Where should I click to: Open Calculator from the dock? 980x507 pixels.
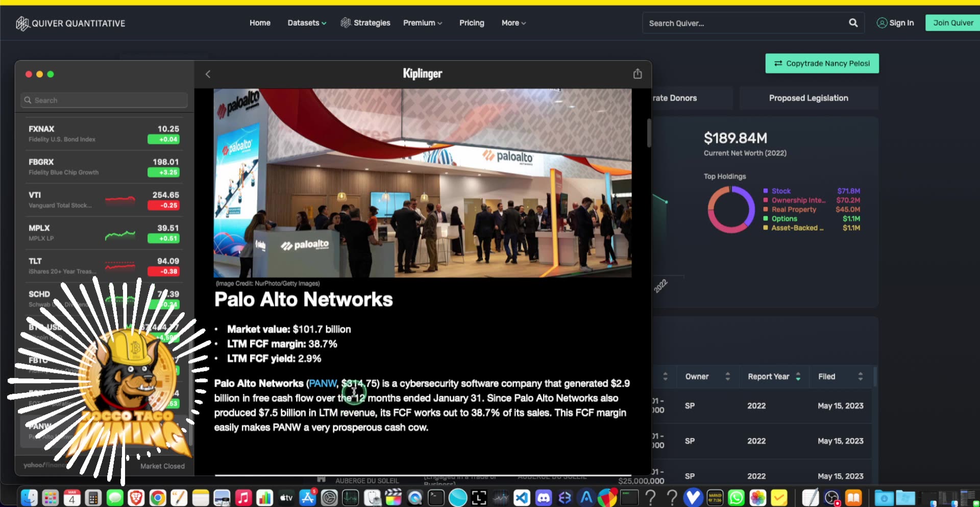[93, 497]
